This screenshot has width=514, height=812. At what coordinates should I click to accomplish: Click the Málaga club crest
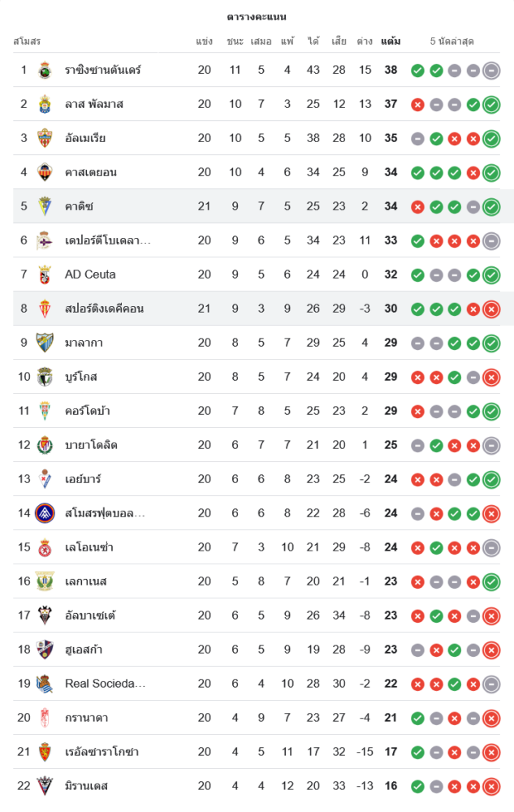tap(45, 343)
